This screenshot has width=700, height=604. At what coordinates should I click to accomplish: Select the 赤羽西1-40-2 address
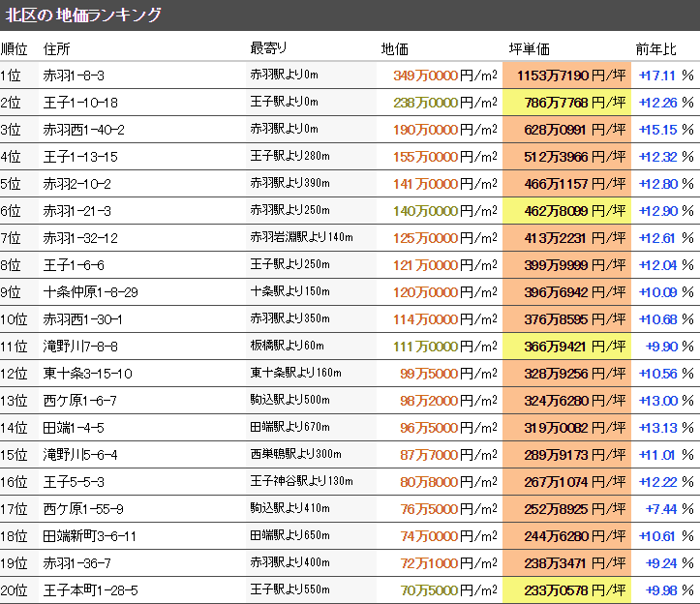(83, 130)
